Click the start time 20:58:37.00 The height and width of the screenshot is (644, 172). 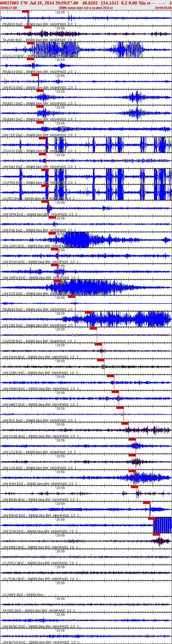(8, 8)
